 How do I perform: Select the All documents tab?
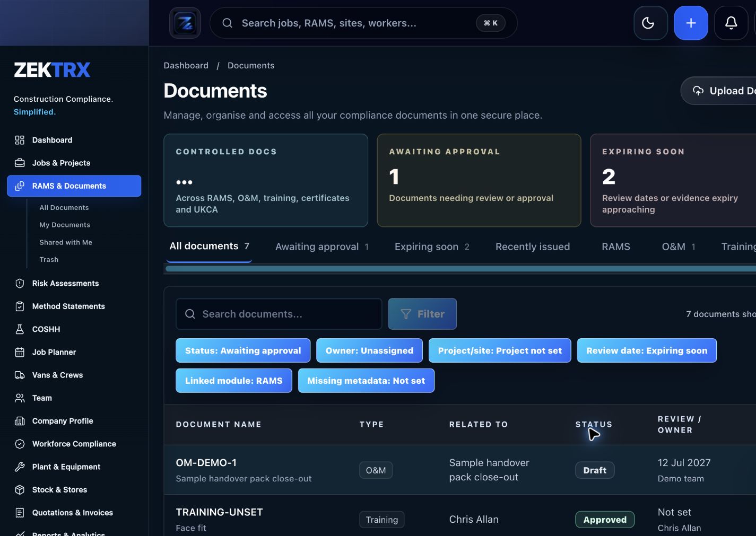[x=209, y=246]
